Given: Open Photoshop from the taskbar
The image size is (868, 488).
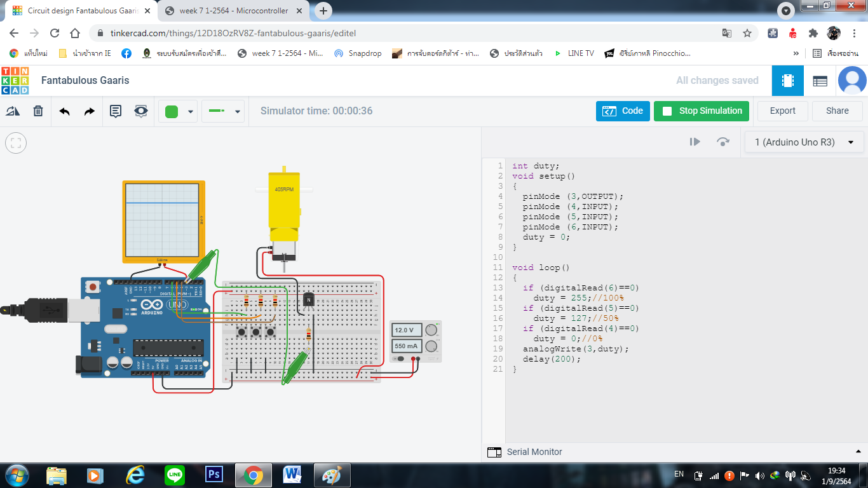Looking at the screenshot, I should [214, 475].
